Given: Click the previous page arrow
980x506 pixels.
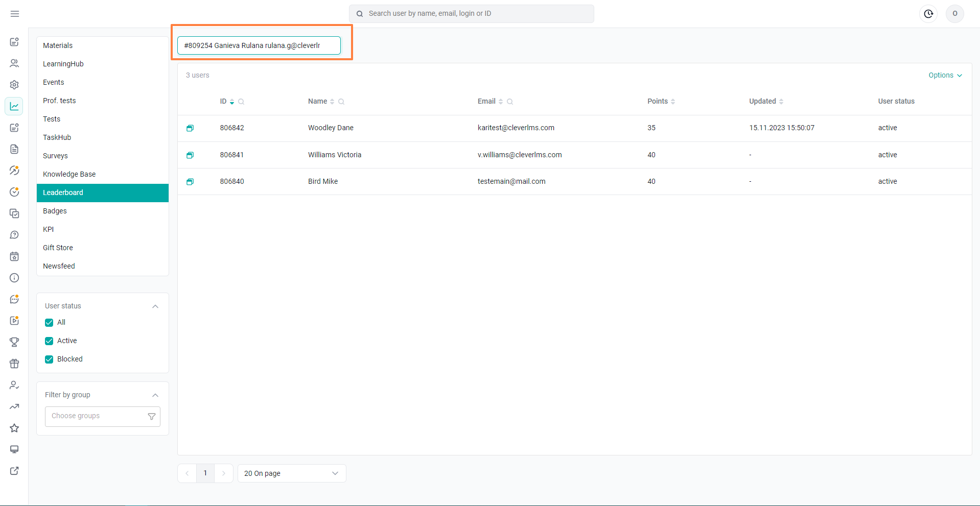Looking at the screenshot, I should (187, 473).
